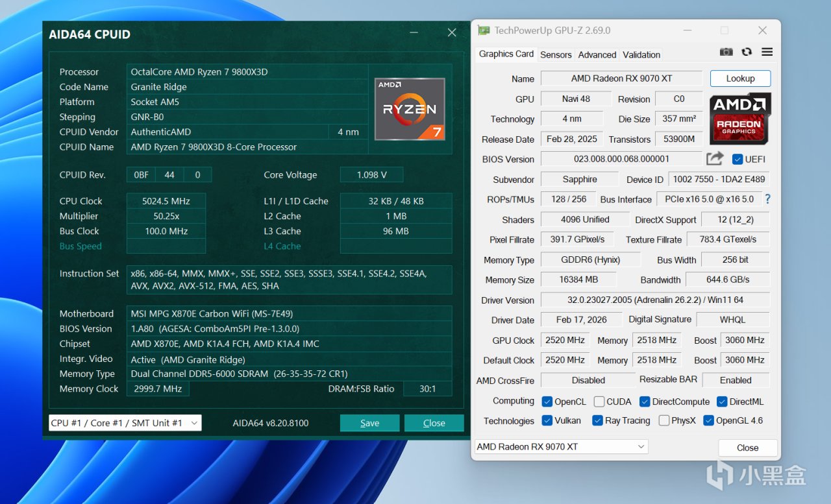Image resolution: width=831 pixels, height=504 pixels.
Task: Toggle the UEFI checkbox
Action: point(738,159)
